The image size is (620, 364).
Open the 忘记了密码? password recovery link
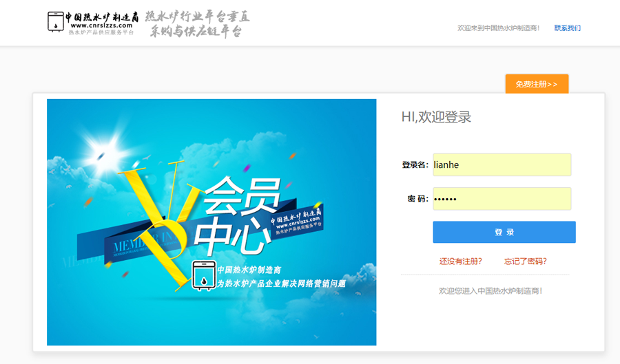tap(525, 261)
